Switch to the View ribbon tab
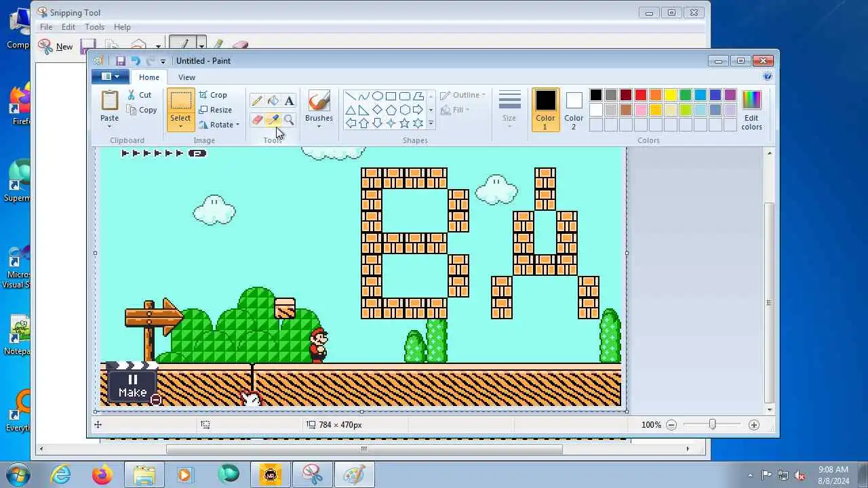The height and width of the screenshot is (488, 868). pyautogui.click(x=186, y=77)
